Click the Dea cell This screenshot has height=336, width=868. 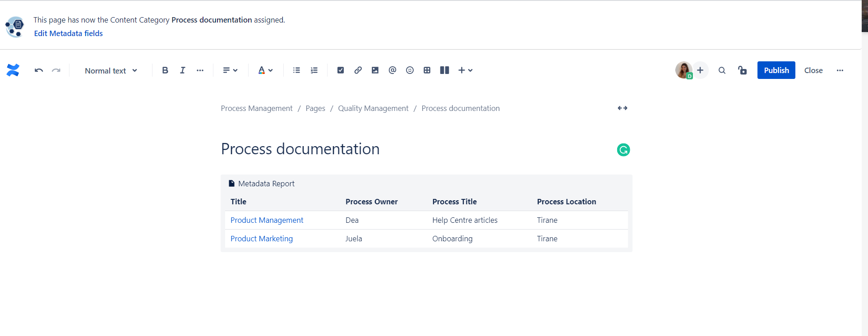pos(352,220)
